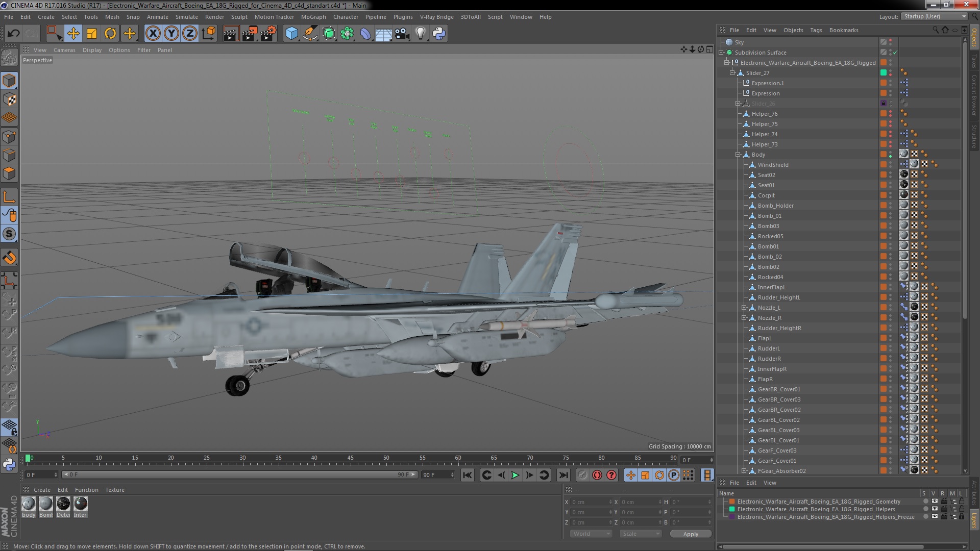Add a deformer object
980x551 pixels.
click(x=365, y=34)
